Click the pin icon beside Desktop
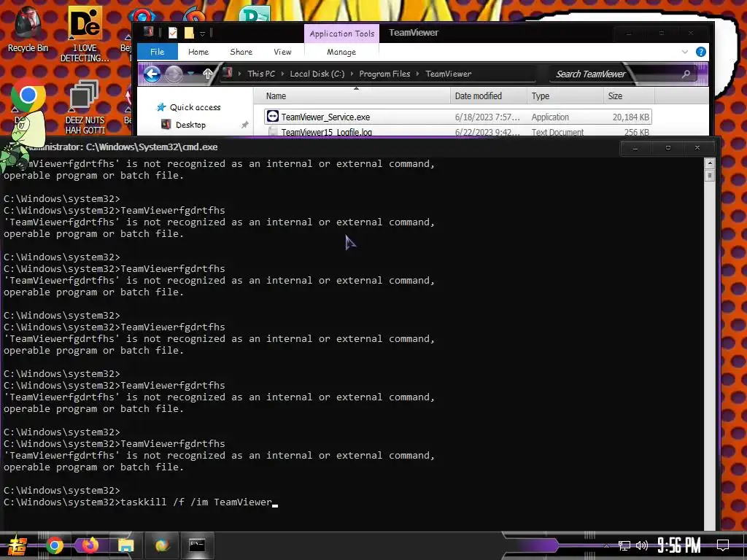This screenshot has width=747, height=560. click(x=244, y=125)
